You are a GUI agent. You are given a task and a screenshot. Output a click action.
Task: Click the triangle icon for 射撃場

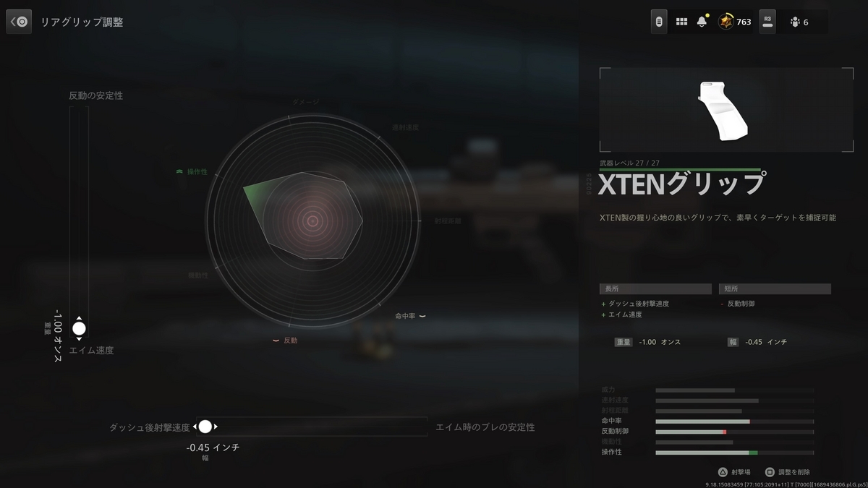tap(721, 471)
